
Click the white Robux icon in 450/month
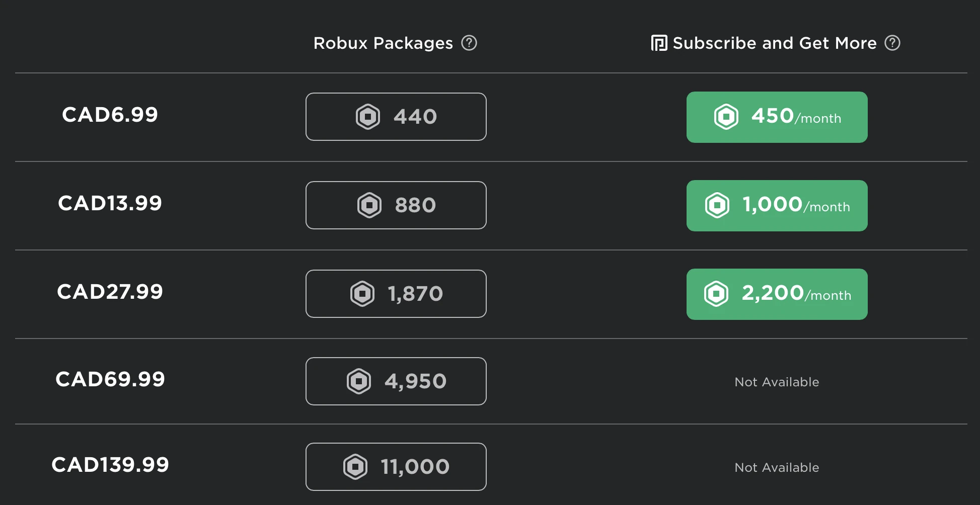coord(726,117)
